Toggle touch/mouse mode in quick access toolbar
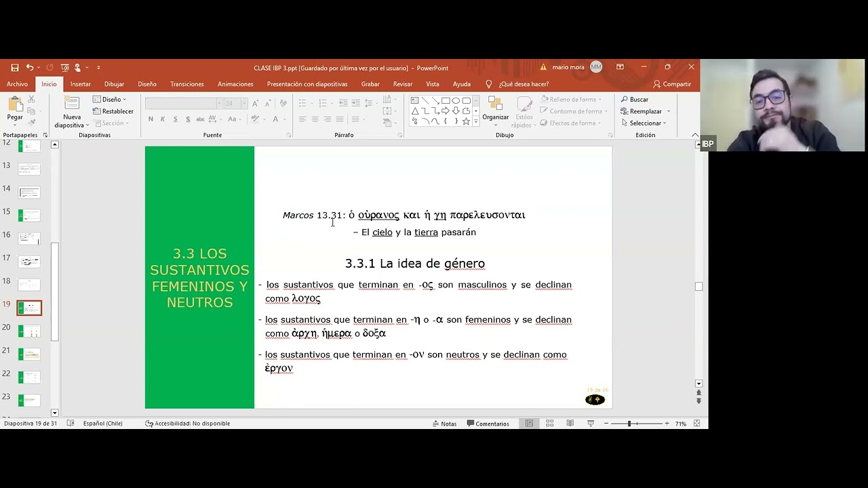Viewport: 868px width, 488px height. point(78,68)
